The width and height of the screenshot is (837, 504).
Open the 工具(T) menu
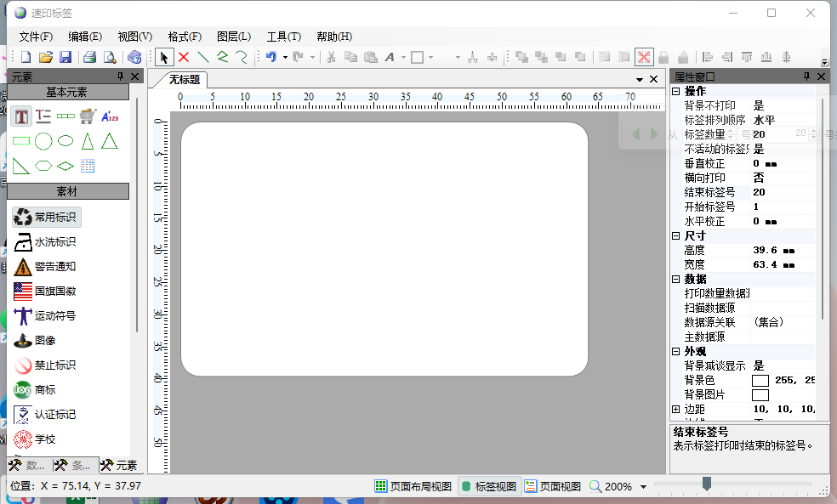pos(284,37)
